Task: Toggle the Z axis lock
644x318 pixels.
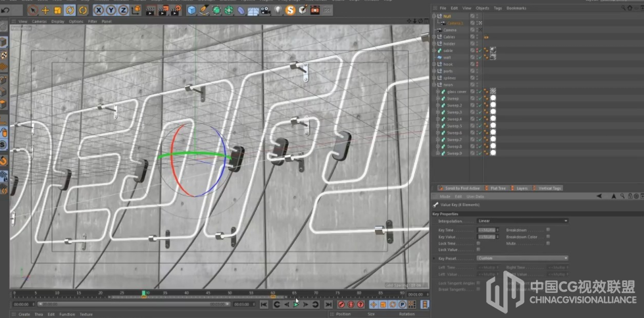Action: click(x=123, y=11)
